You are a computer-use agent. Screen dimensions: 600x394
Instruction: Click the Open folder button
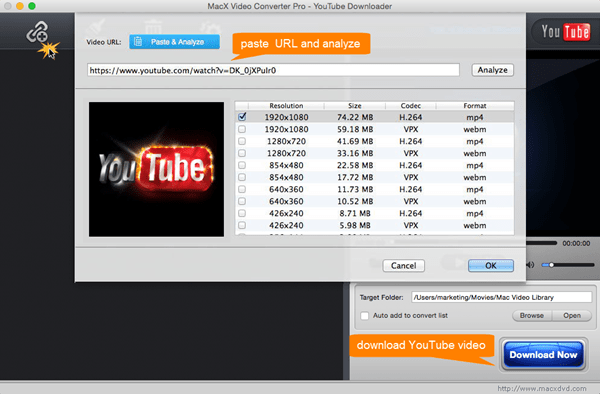[572, 316]
